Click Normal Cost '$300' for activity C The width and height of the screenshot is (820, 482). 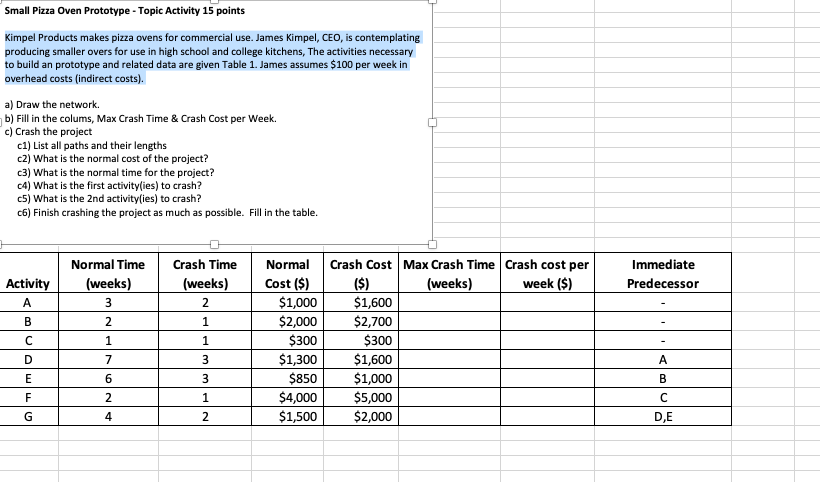coord(288,340)
